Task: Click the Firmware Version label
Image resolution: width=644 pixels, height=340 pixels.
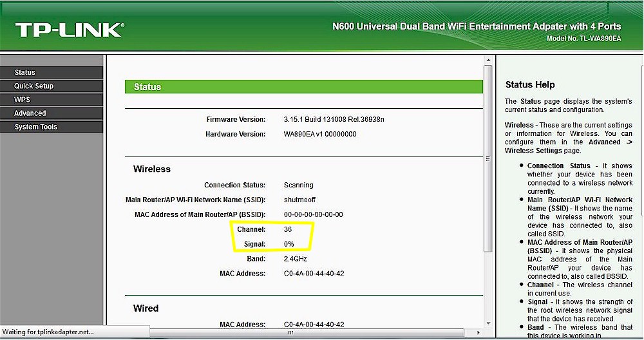Action: coord(236,120)
